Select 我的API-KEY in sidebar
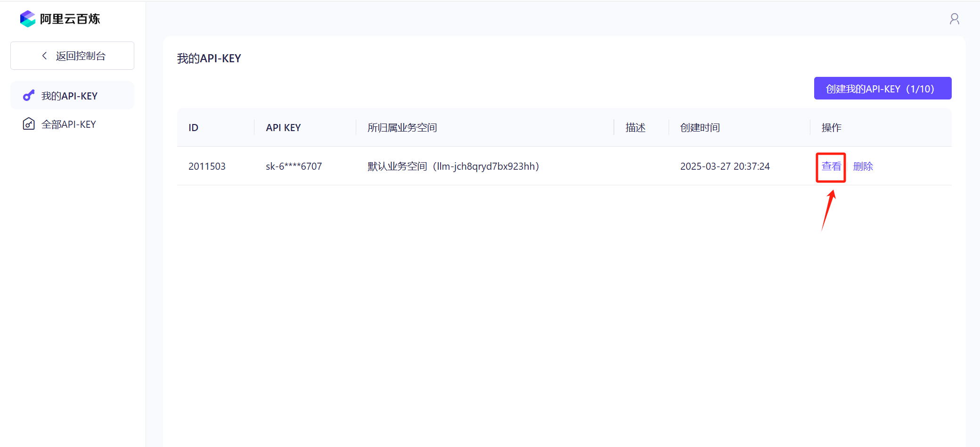This screenshot has width=980, height=447. [x=72, y=96]
